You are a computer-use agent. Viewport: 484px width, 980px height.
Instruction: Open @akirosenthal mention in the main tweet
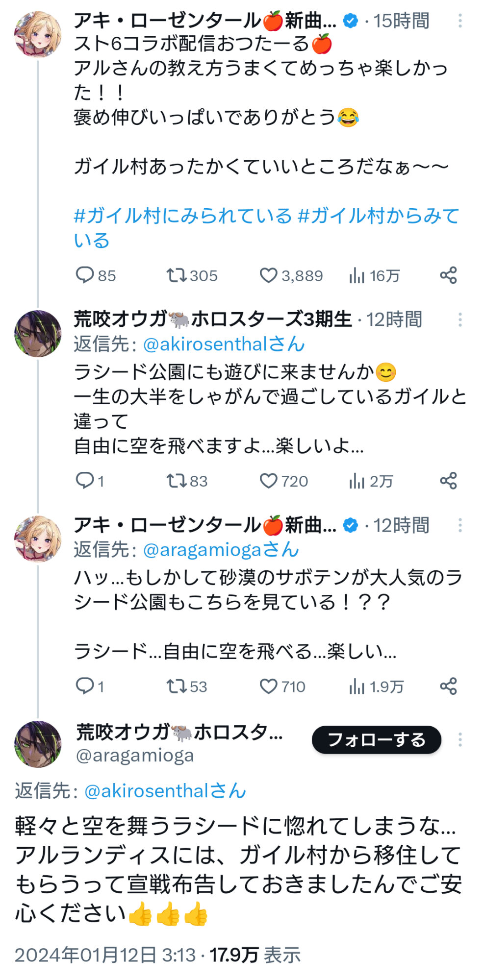coord(146,791)
